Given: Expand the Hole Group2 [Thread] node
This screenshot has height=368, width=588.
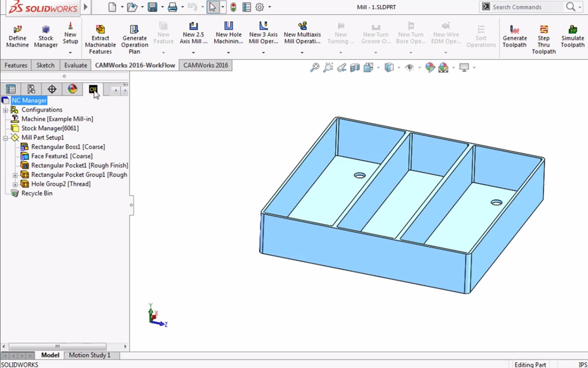Looking at the screenshot, I should pos(15,184).
